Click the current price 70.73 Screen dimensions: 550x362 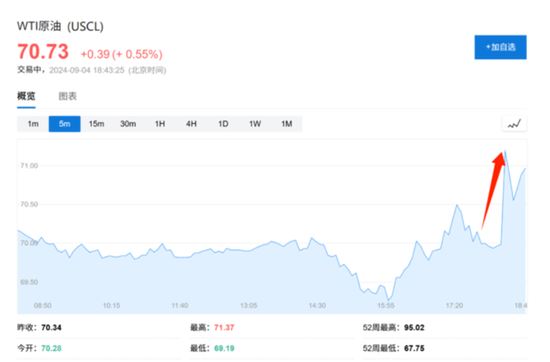click(x=43, y=52)
